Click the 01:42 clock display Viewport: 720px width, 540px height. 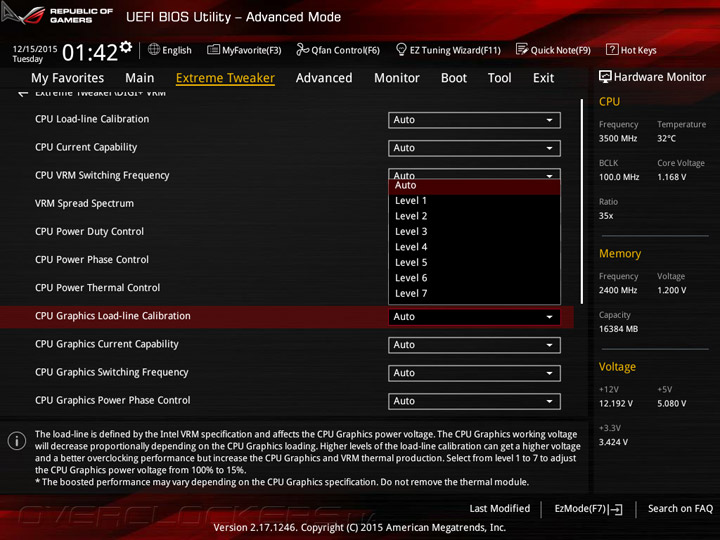coord(90,52)
